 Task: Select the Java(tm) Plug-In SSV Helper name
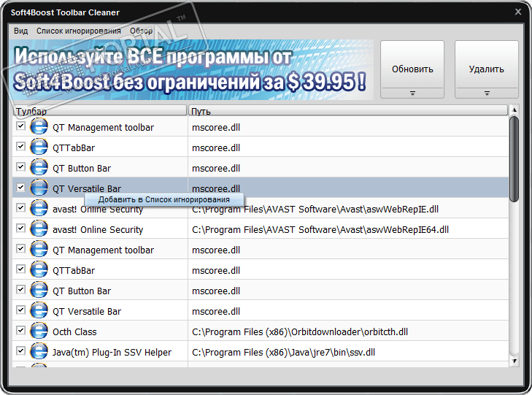112,352
